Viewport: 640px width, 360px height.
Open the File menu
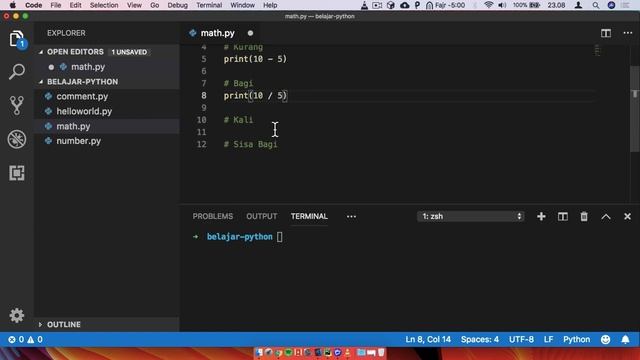click(56, 5)
